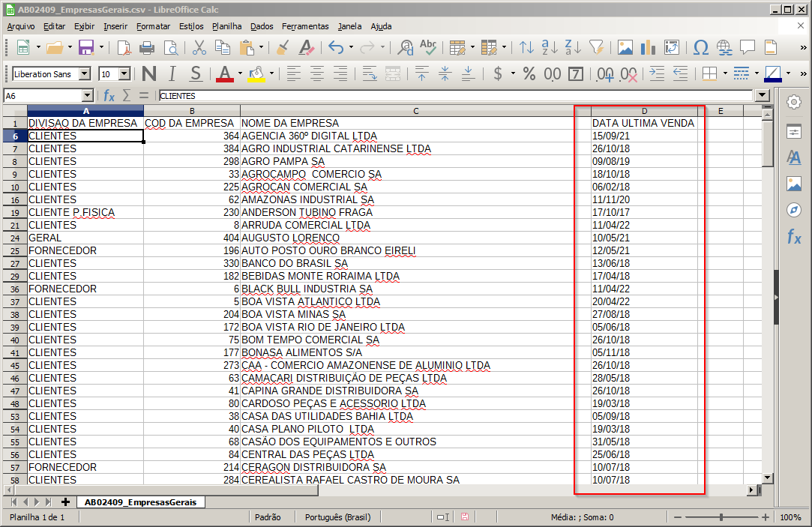
Task: Open Print Preview icon
Action: click(171, 48)
